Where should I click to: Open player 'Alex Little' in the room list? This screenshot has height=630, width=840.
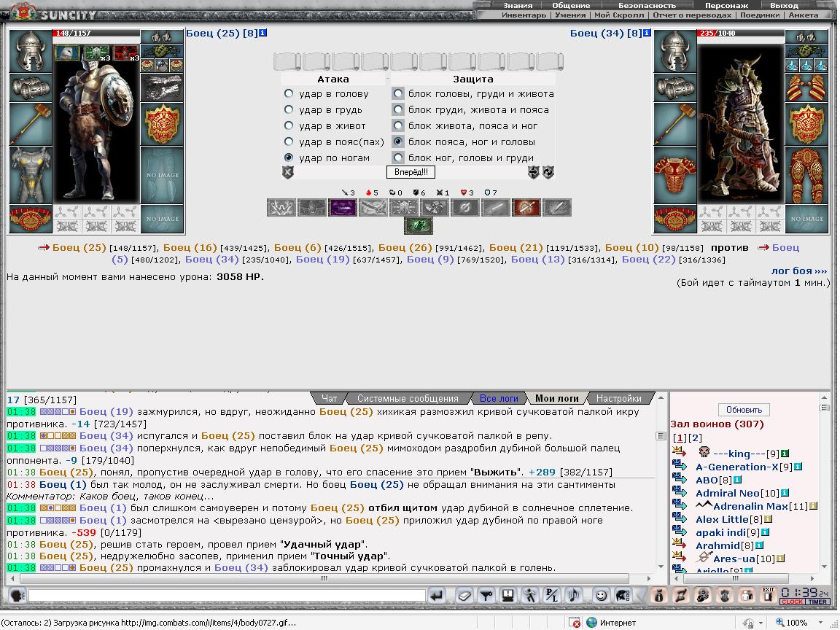[722, 519]
